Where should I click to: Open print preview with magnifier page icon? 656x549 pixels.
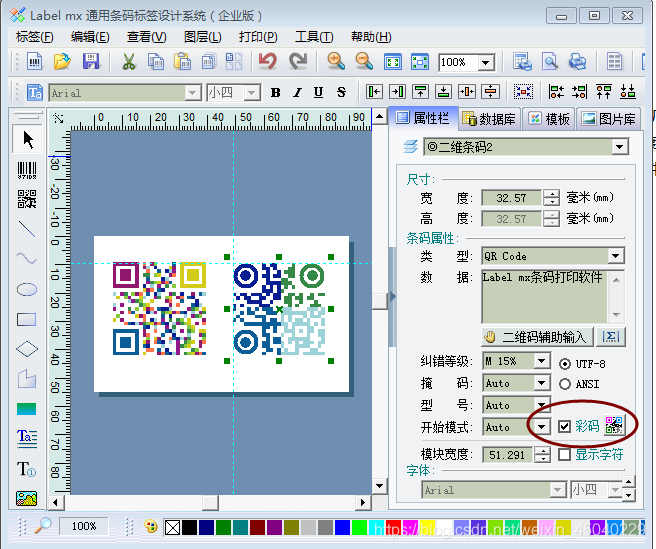[x=550, y=62]
